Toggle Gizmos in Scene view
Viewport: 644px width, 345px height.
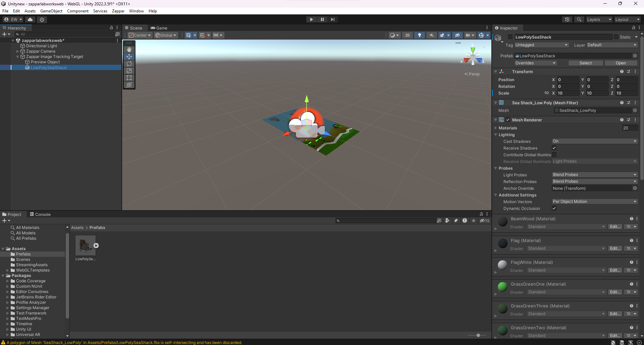point(481,35)
